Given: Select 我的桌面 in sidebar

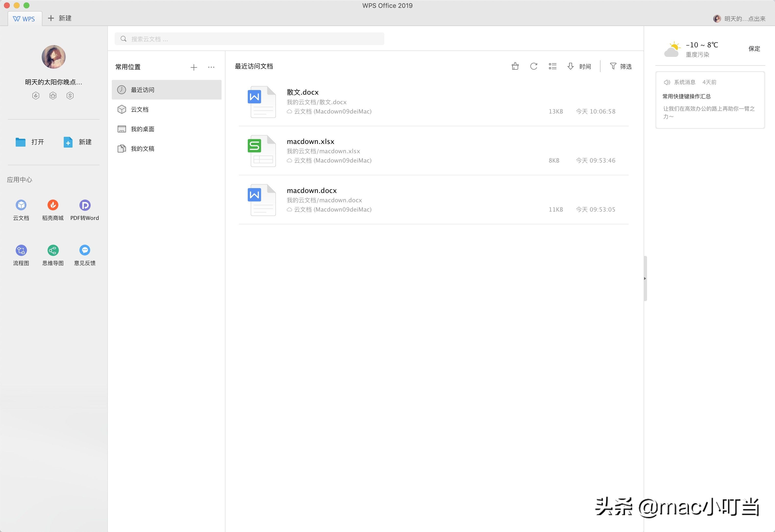Looking at the screenshot, I should pos(144,128).
